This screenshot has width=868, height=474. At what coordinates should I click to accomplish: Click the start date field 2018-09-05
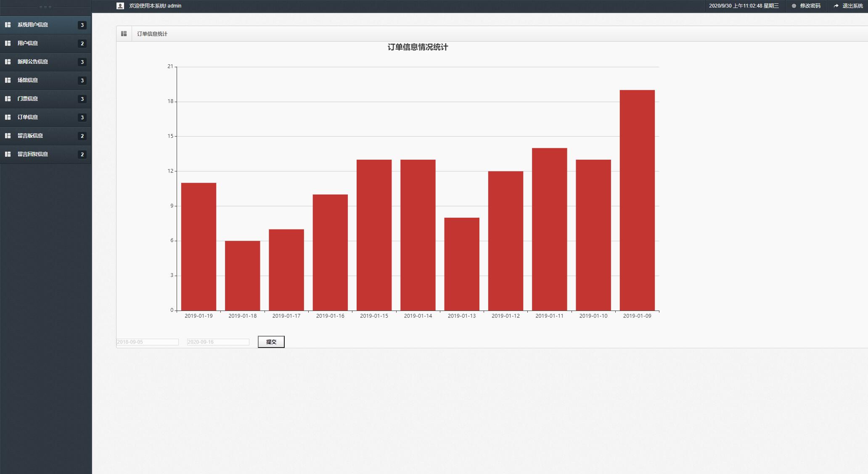(147, 342)
